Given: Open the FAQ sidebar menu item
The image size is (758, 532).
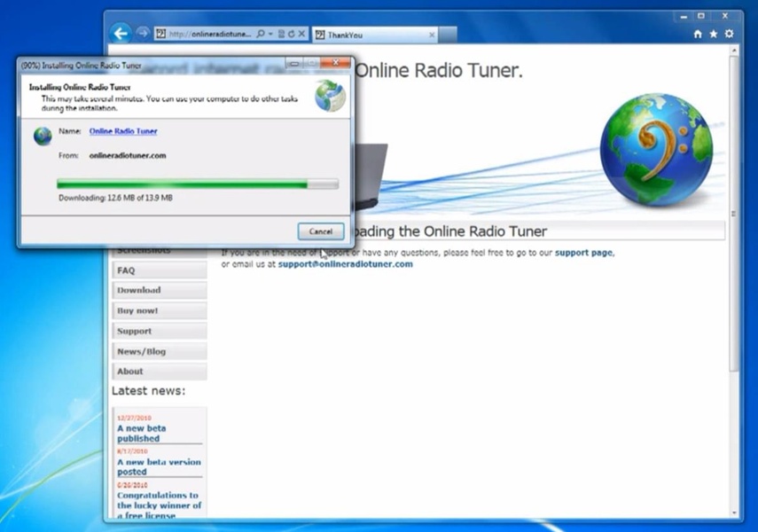Looking at the screenshot, I should coord(160,270).
